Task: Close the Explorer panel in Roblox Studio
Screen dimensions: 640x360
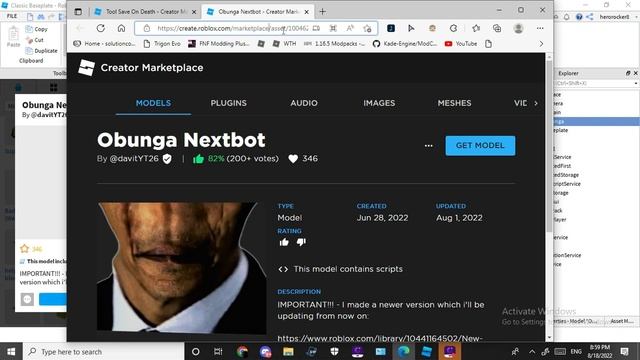Action: [x=636, y=73]
